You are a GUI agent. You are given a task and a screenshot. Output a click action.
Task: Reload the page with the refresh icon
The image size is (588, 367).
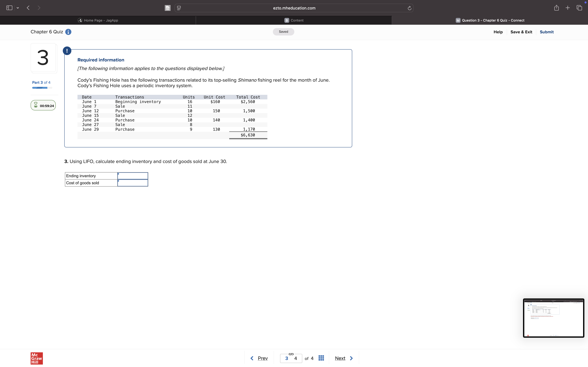pos(409,8)
